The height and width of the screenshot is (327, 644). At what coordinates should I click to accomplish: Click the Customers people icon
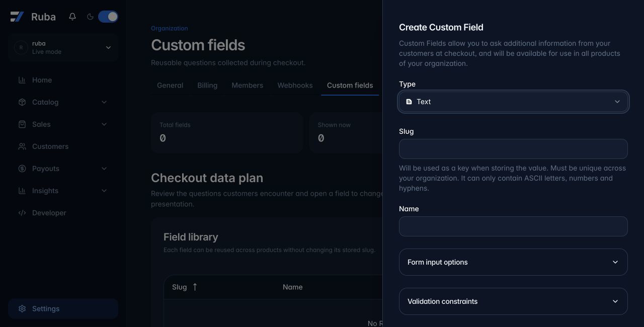[22, 146]
